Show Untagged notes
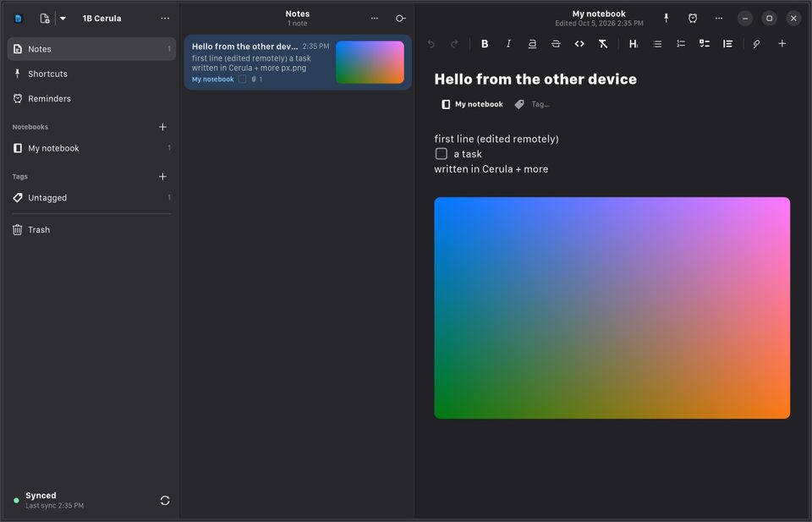Viewport: 812px width, 522px height. 91,198
